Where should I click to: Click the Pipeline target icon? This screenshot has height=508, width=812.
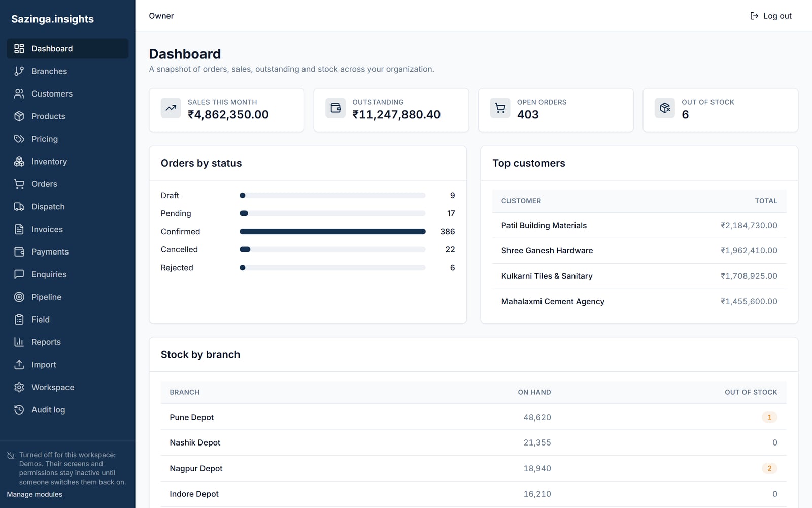coord(19,297)
